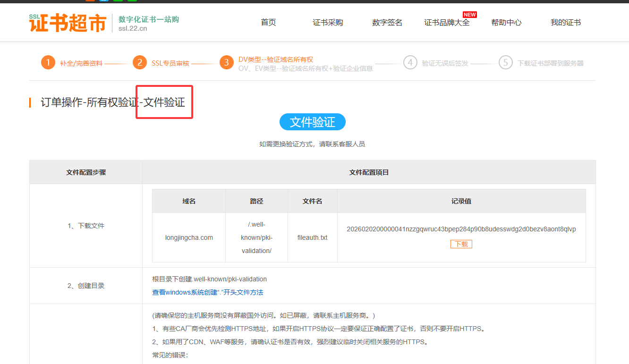The height and width of the screenshot is (364, 629).
Task: Open the windows系统创建"."开头文件方法 link
Action: [x=207, y=292]
